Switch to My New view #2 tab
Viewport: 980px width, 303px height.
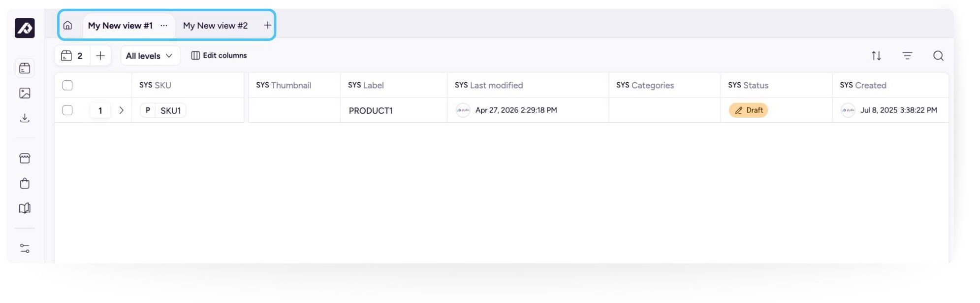(x=215, y=26)
